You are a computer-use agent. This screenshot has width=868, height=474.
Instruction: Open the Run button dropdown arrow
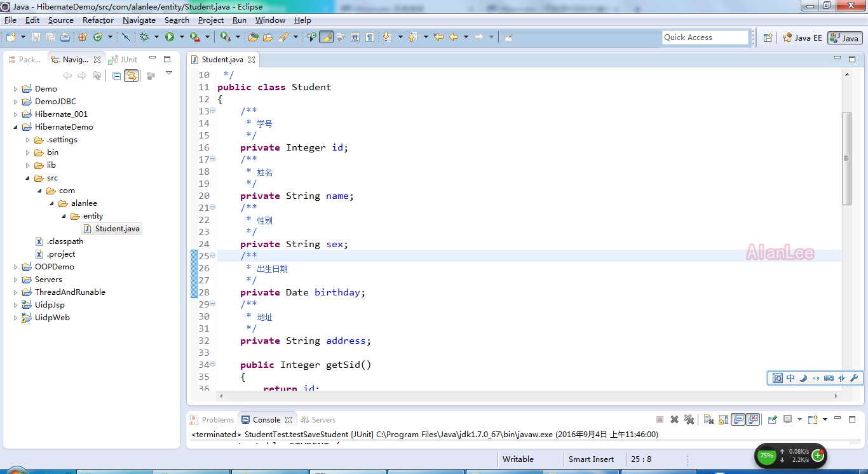click(182, 37)
